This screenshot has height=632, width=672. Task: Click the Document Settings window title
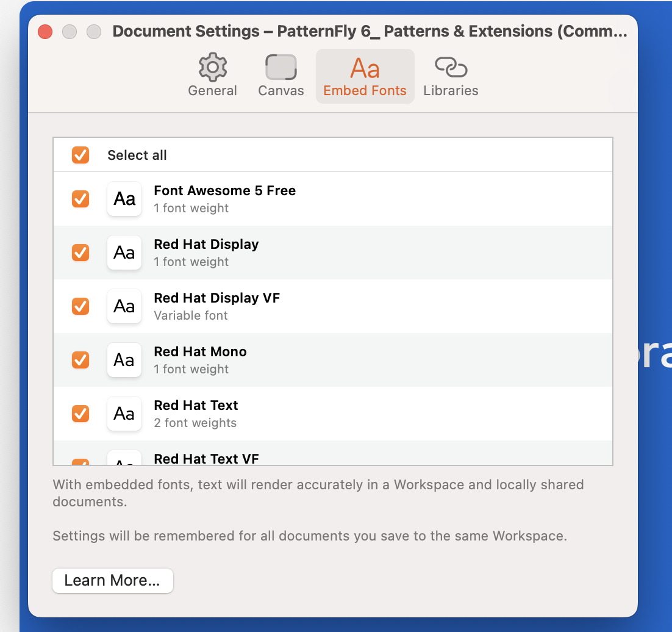(370, 32)
